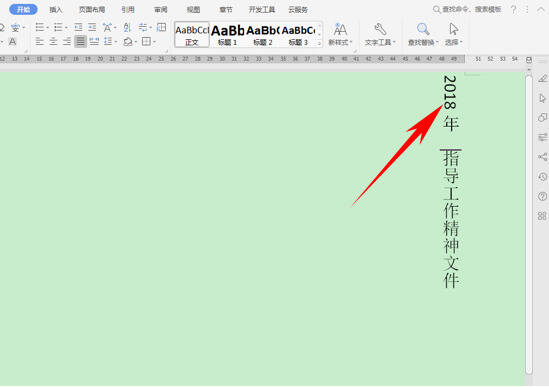Click the center align icon

(53, 42)
